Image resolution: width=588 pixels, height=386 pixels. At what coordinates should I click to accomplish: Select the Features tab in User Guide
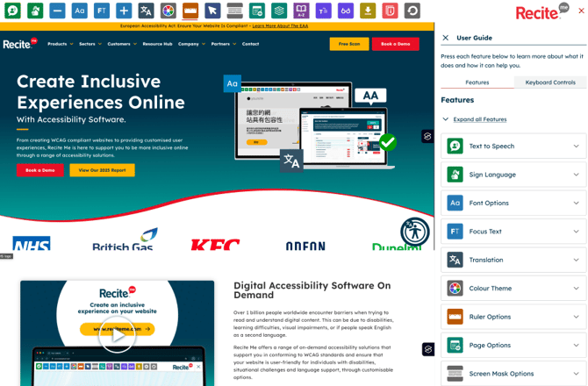pyautogui.click(x=477, y=82)
